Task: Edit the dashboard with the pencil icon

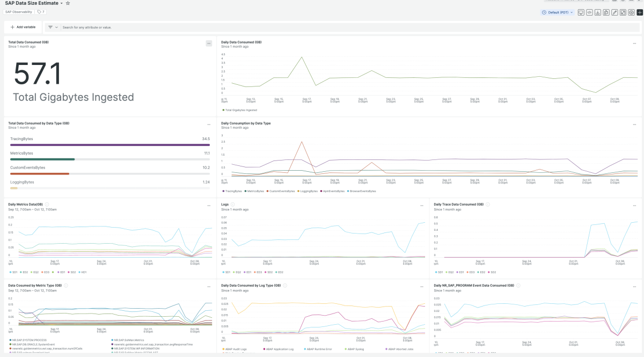Action: coord(614,12)
